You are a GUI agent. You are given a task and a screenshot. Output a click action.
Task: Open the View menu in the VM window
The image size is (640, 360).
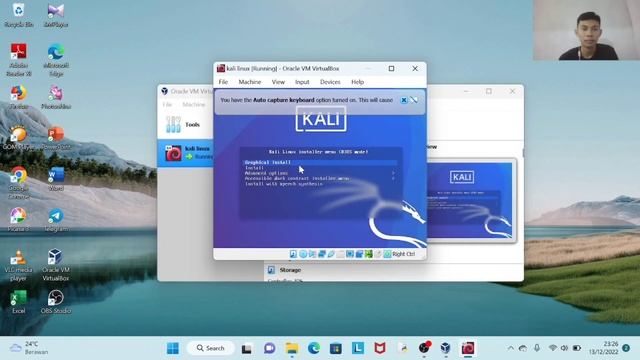tap(278, 82)
